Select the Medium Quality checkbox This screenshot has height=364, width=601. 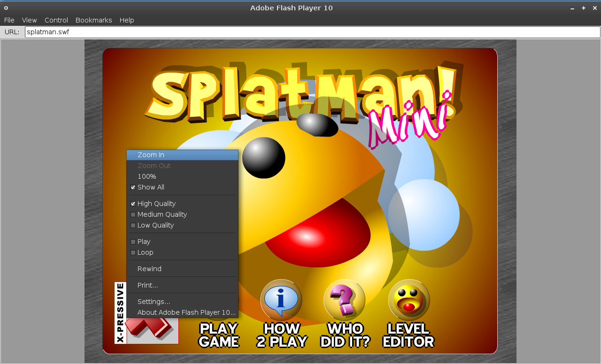coord(133,215)
